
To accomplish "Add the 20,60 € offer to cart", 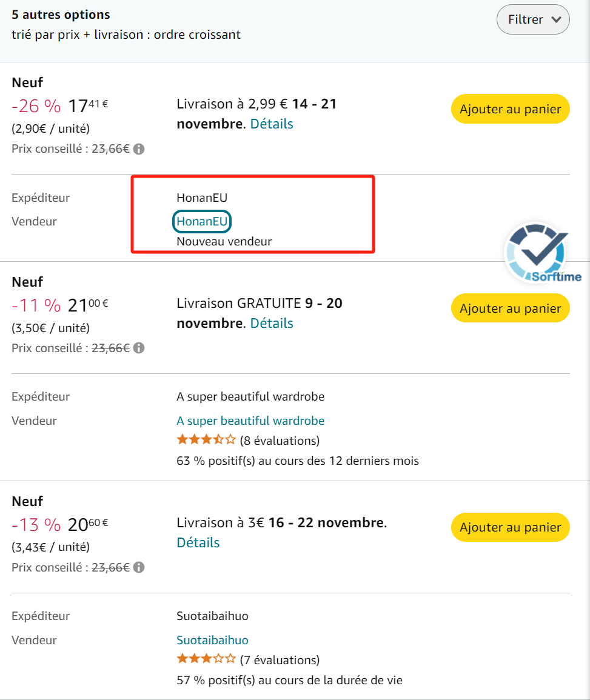I will pos(510,527).
